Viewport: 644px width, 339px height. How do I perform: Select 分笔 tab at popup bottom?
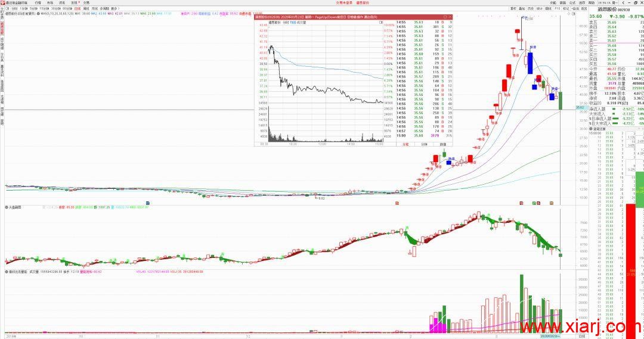click(406, 144)
